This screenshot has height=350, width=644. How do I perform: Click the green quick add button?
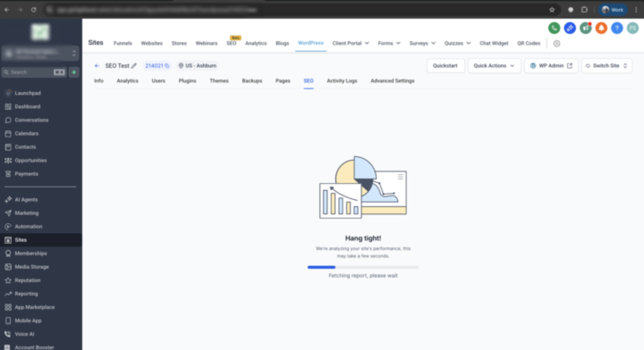coord(74,72)
